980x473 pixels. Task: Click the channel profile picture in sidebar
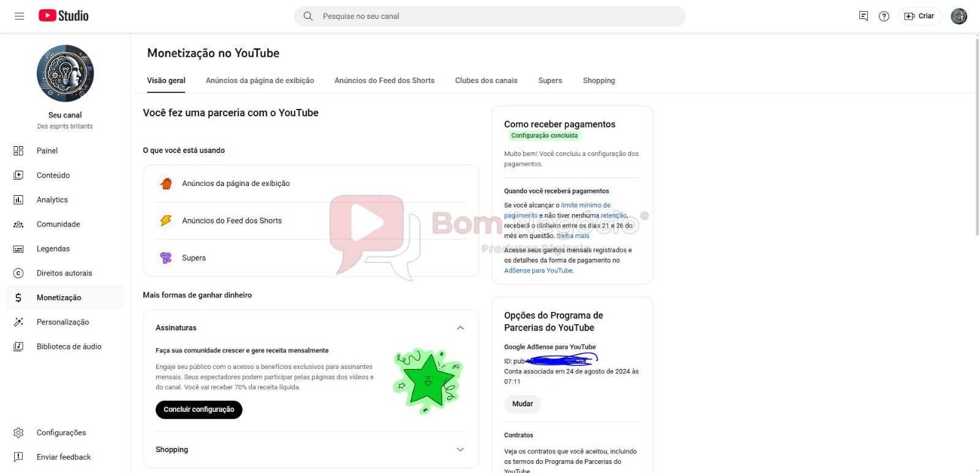[x=65, y=73]
